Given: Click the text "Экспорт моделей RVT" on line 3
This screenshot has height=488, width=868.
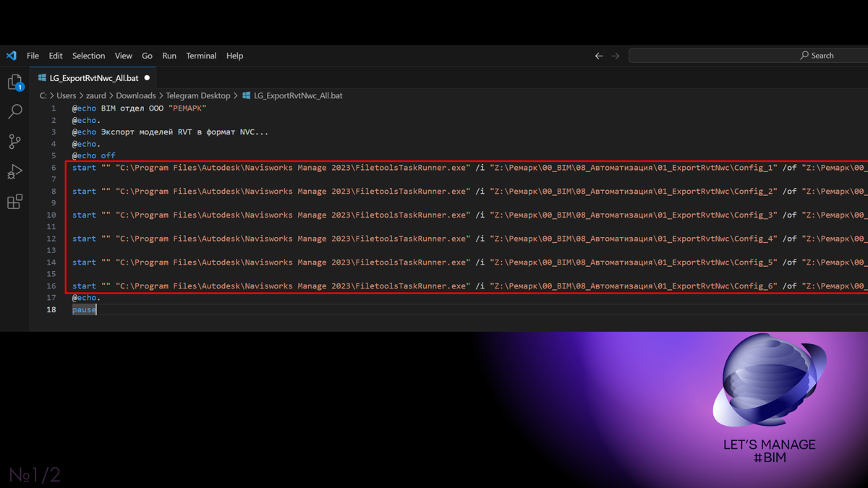Looking at the screenshot, I should pos(146,132).
